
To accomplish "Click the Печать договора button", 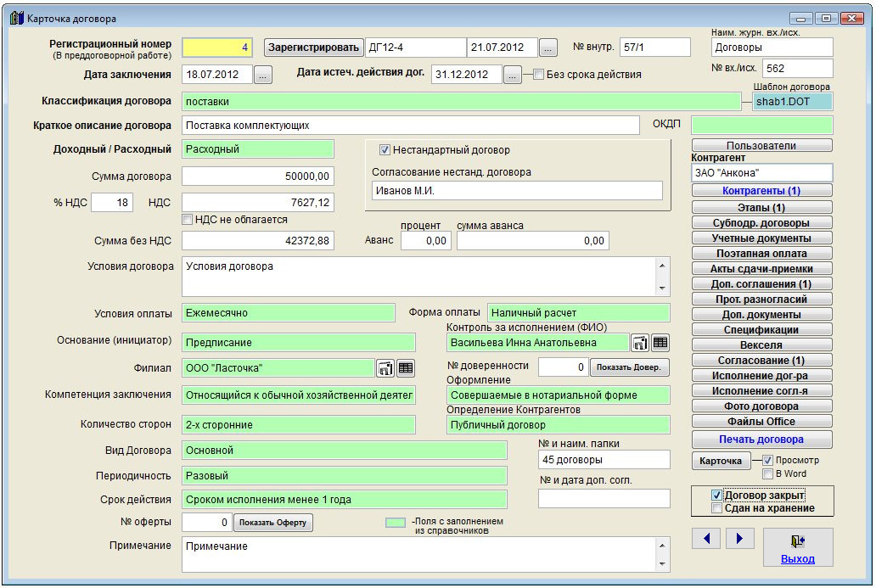I will [761, 440].
